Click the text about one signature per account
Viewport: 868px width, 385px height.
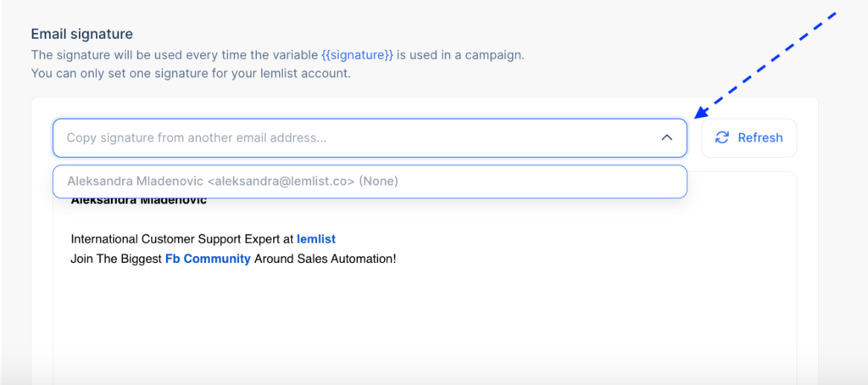click(x=191, y=73)
